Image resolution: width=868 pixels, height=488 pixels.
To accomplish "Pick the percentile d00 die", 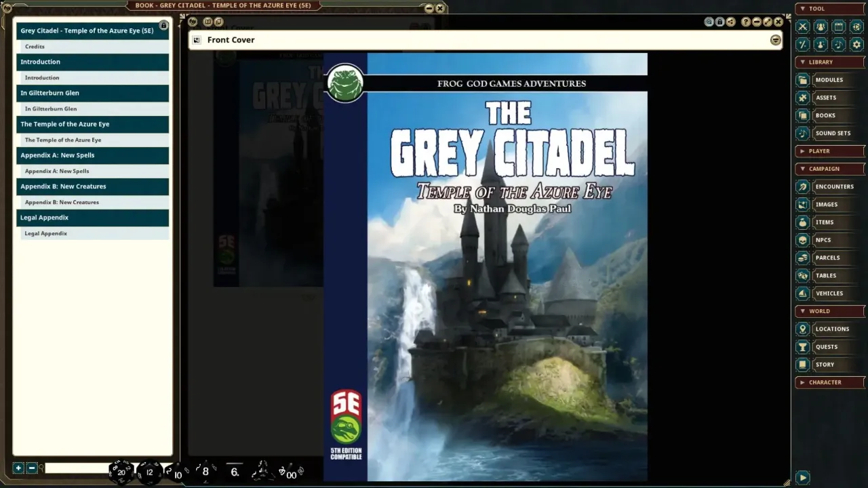I will 290,472.
